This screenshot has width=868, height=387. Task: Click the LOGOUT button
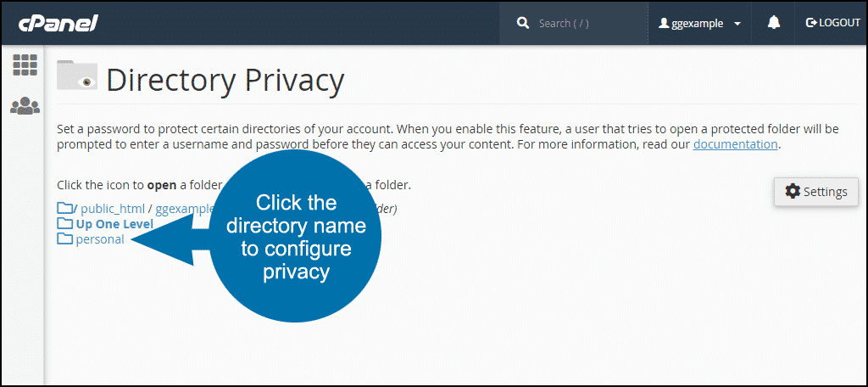point(833,23)
